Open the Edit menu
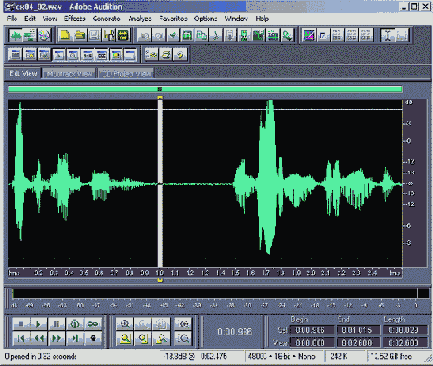The width and height of the screenshot is (433, 366). (30, 19)
